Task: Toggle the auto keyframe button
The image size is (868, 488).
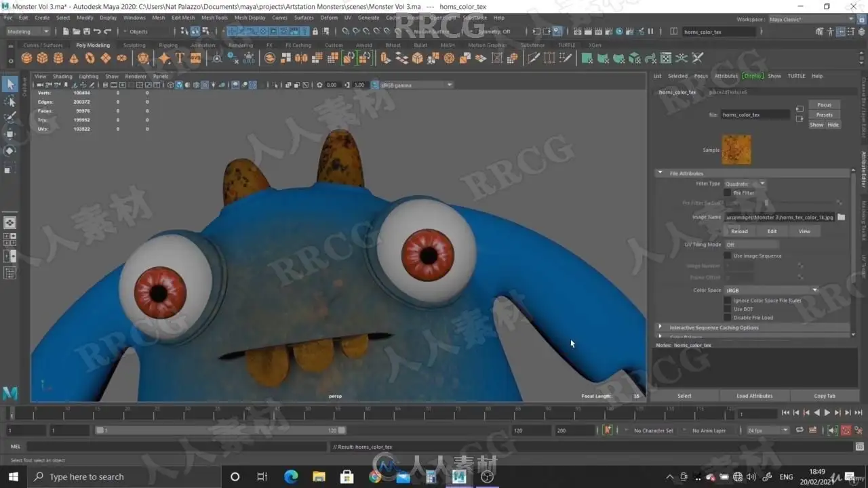Action: tap(846, 430)
